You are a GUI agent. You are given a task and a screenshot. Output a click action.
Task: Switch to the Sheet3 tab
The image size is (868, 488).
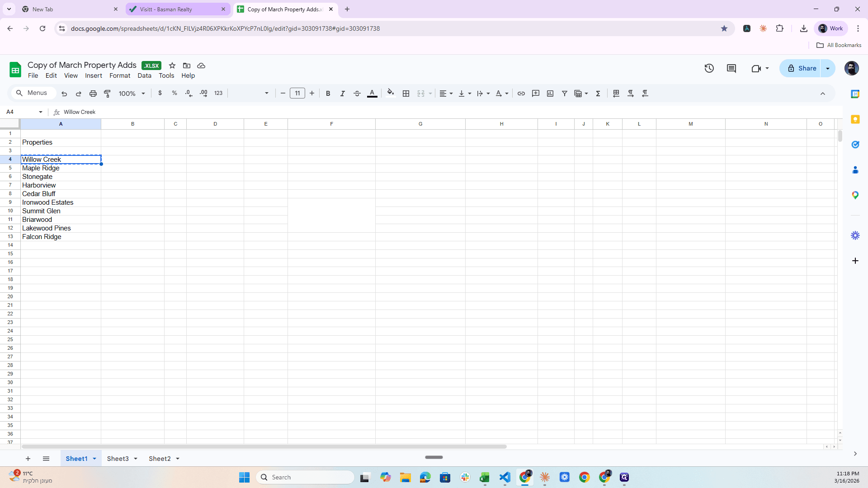click(118, 459)
